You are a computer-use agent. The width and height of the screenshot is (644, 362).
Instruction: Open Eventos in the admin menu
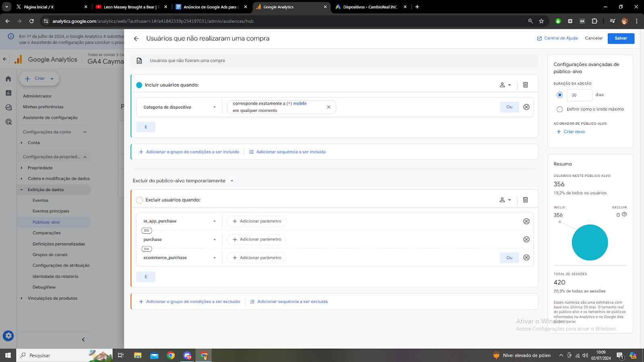click(40, 200)
